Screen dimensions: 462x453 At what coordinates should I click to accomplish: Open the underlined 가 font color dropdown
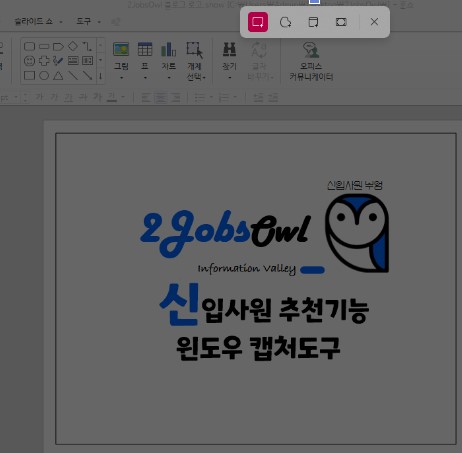click(123, 97)
